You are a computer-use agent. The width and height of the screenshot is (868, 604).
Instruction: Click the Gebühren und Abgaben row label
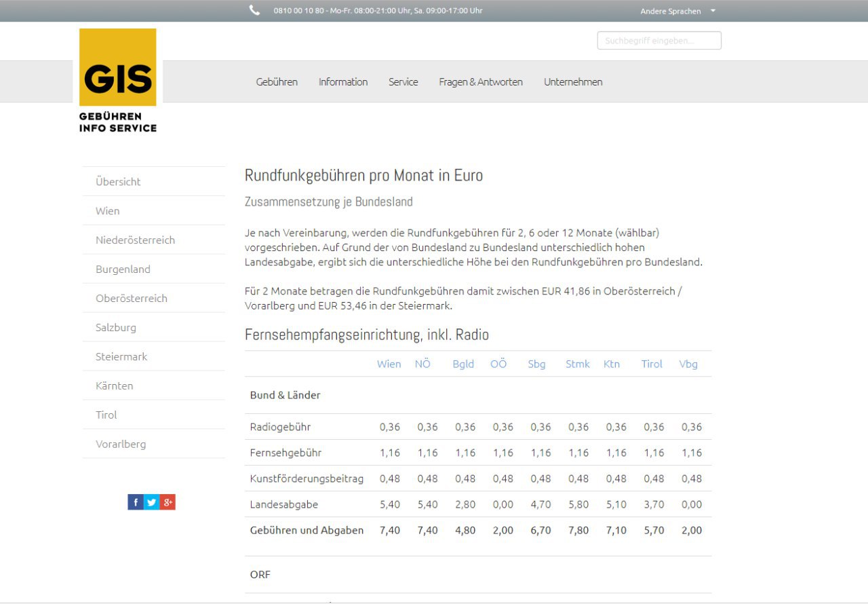coord(307,530)
